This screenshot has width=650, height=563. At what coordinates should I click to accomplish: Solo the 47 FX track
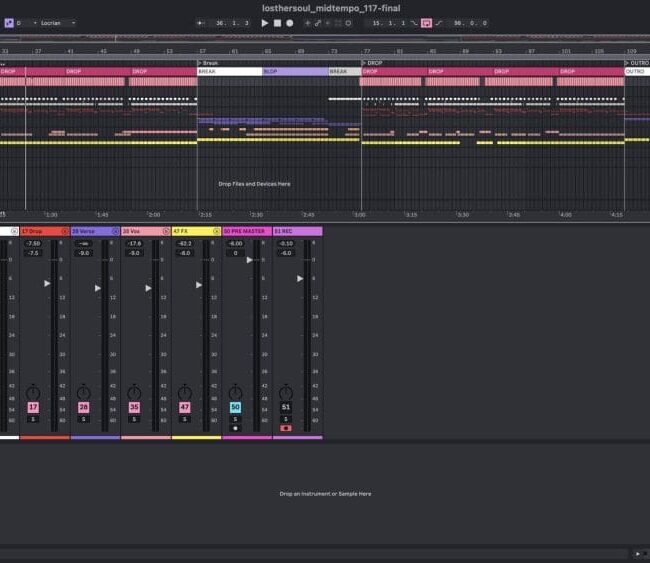point(184,418)
